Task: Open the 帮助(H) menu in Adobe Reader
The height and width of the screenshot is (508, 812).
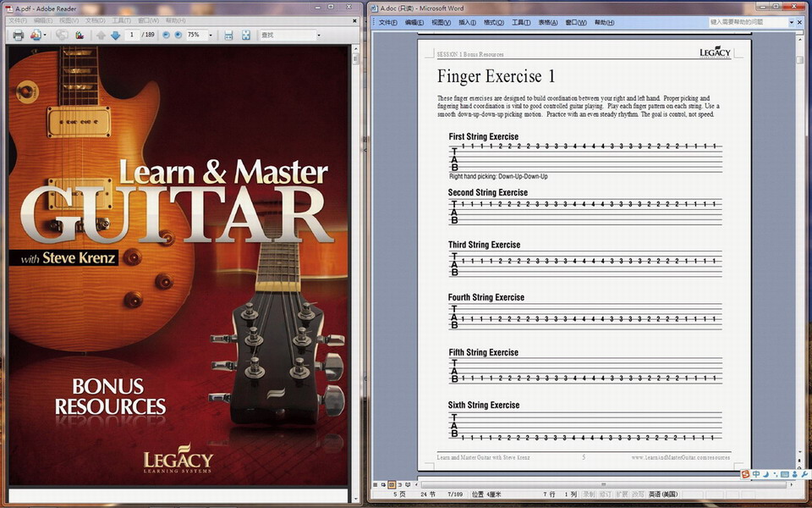Action: 176,20
